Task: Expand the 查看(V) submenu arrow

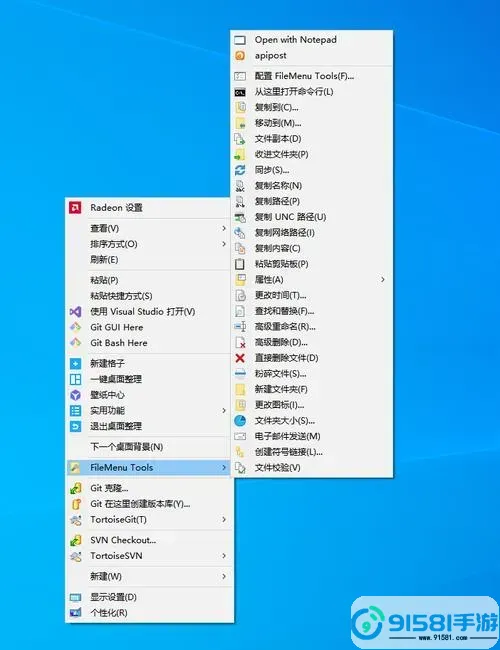Action: click(x=224, y=228)
